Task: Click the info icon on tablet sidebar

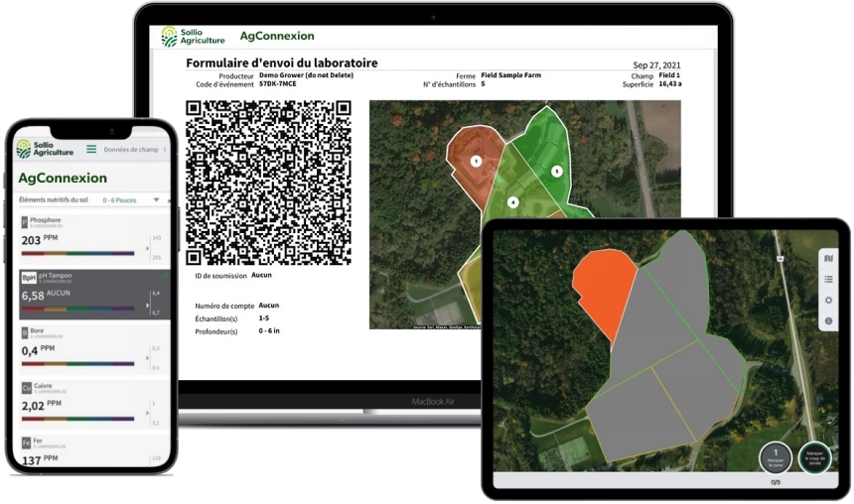Action: (828, 321)
